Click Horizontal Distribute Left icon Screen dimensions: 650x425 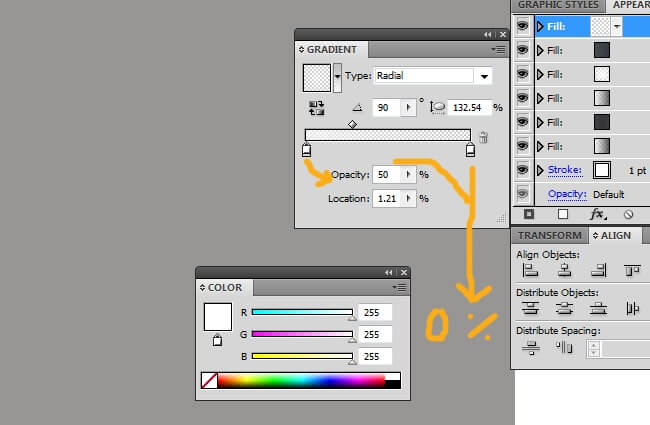coord(633,308)
